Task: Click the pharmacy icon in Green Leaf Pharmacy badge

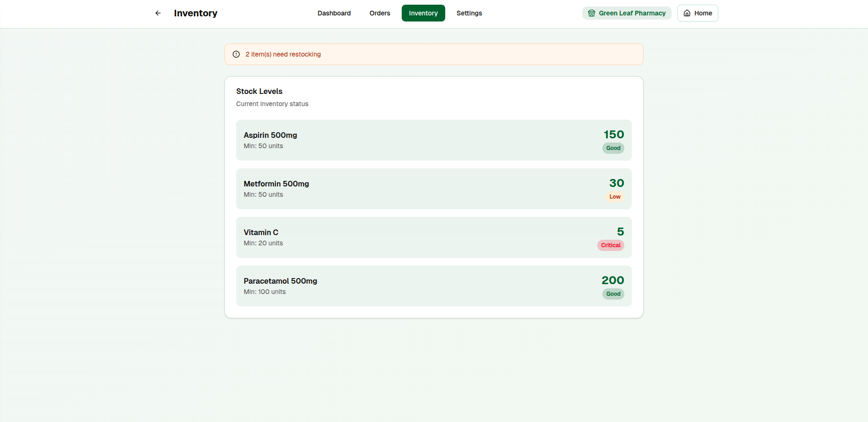Action: tap(591, 13)
